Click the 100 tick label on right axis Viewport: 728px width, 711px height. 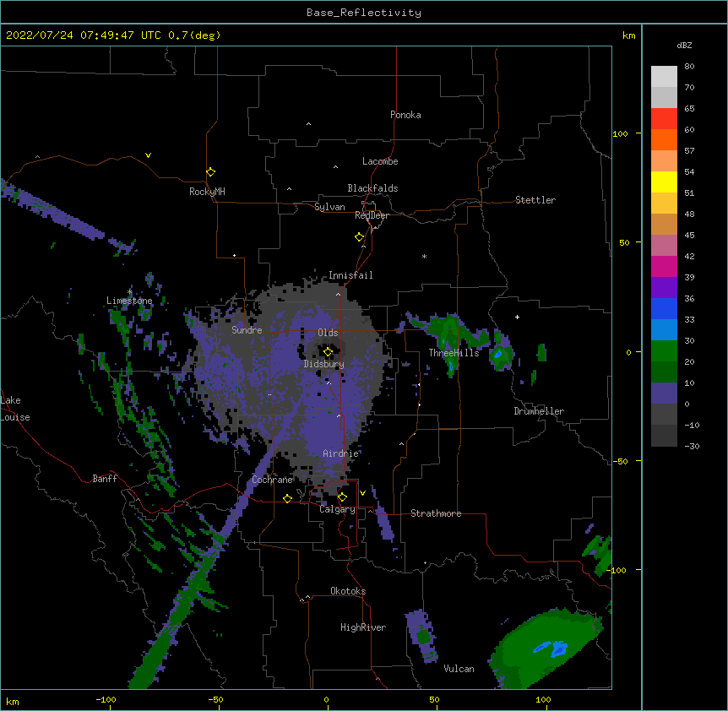point(620,134)
